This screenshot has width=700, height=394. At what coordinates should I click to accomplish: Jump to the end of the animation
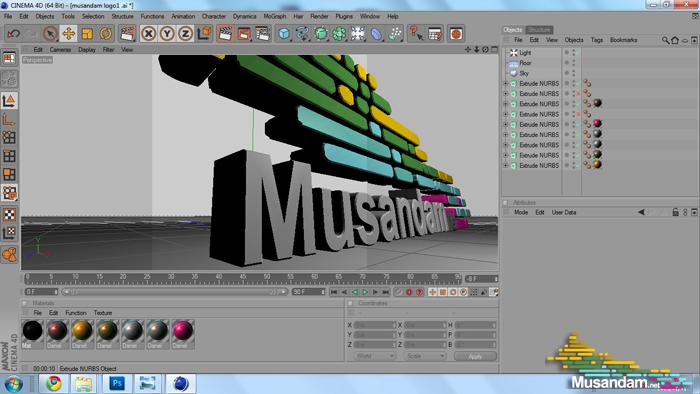tap(386, 292)
